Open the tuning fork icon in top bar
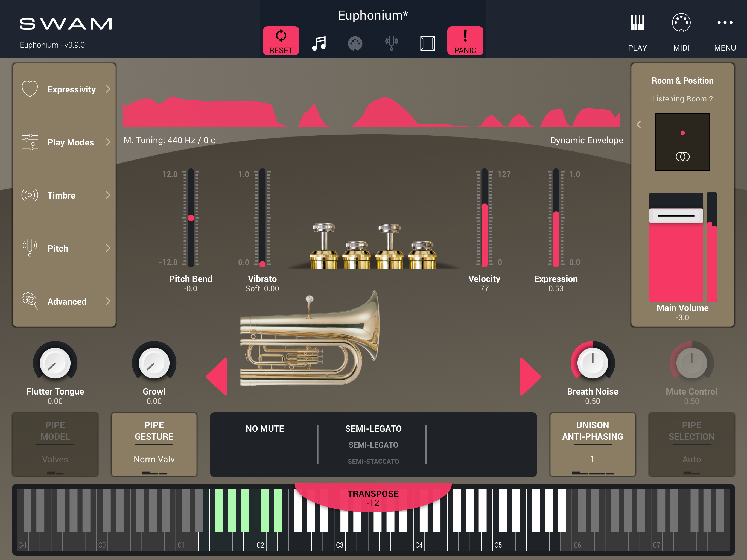 pyautogui.click(x=391, y=43)
